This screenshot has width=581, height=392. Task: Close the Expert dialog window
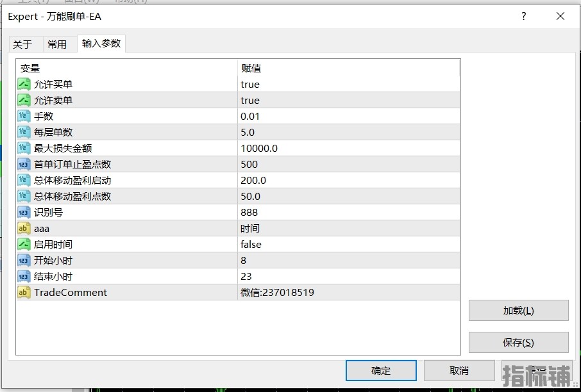point(560,16)
